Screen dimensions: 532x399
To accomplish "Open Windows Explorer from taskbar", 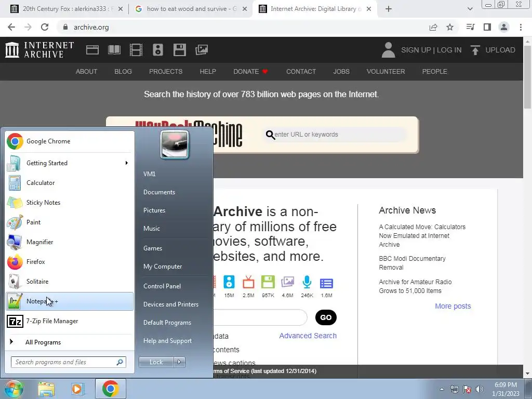I will [46, 389].
